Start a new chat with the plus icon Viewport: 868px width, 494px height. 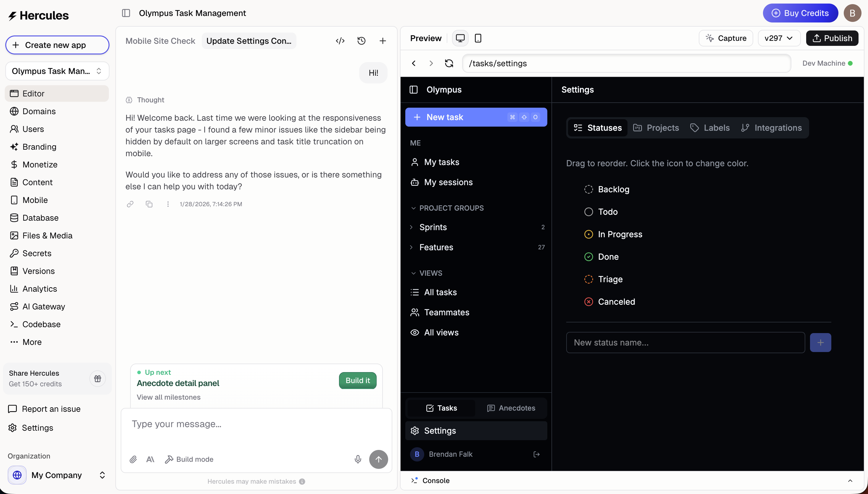(383, 40)
